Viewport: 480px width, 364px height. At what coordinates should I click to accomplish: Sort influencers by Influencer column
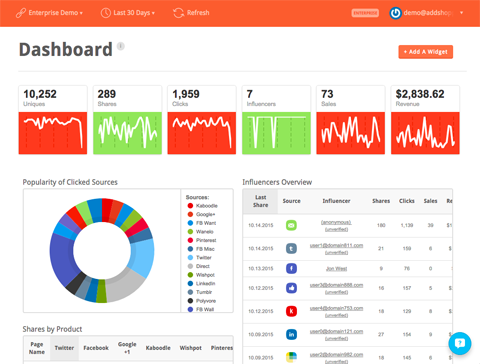click(x=336, y=201)
